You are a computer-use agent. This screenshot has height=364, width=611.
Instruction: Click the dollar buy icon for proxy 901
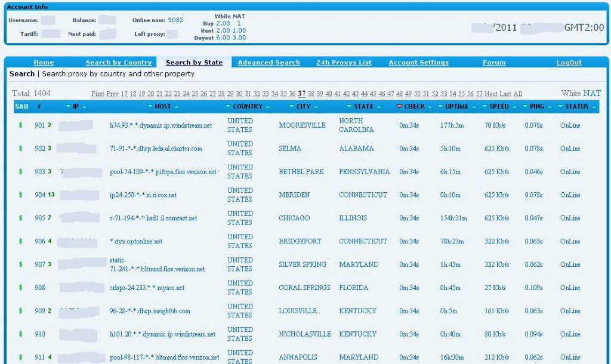[x=21, y=125]
